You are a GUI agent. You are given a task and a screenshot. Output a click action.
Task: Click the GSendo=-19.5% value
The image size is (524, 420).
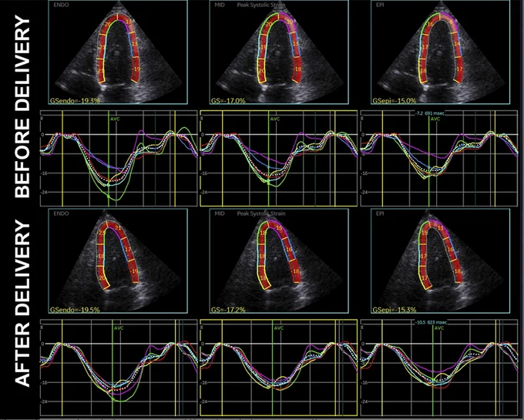coord(75,309)
